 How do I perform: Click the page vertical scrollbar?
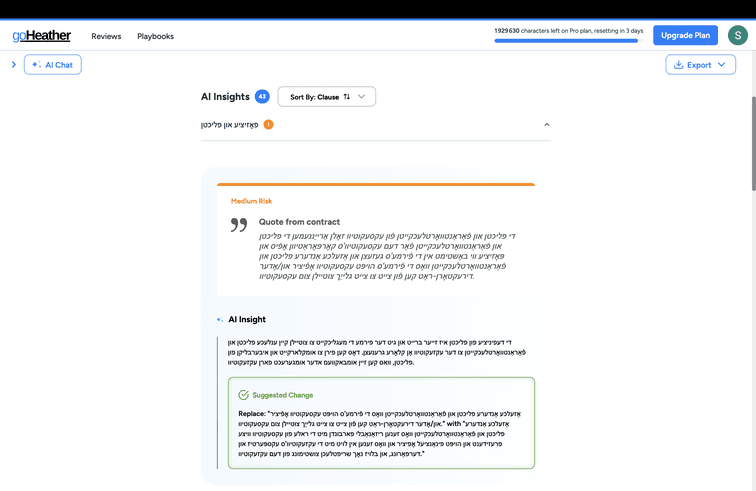(x=753, y=144)
